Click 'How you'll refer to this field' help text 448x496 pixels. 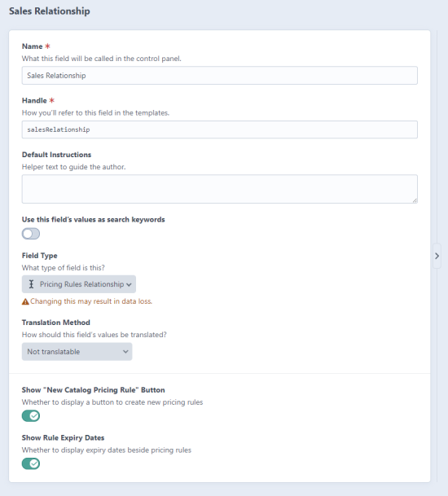[x=95, y=113]
